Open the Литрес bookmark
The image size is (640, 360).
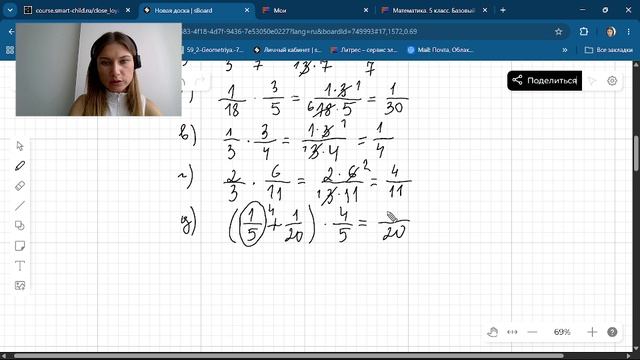[x=364, y=50]
